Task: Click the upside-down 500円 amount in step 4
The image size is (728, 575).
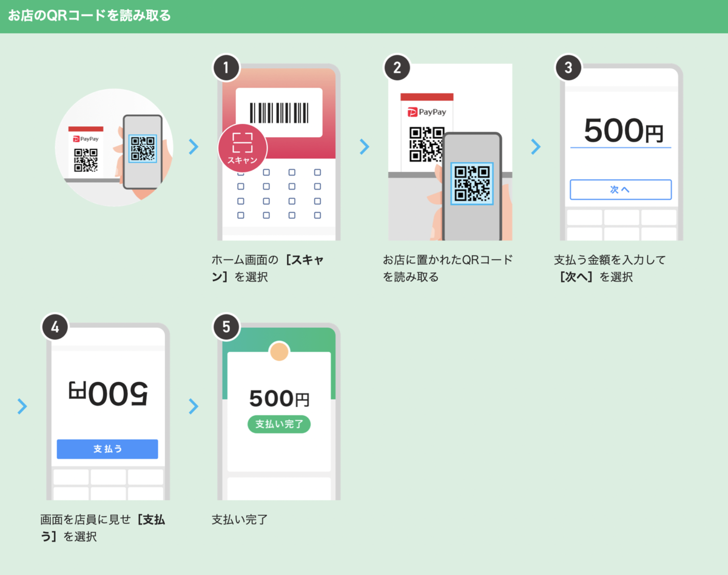Action: 107,393
